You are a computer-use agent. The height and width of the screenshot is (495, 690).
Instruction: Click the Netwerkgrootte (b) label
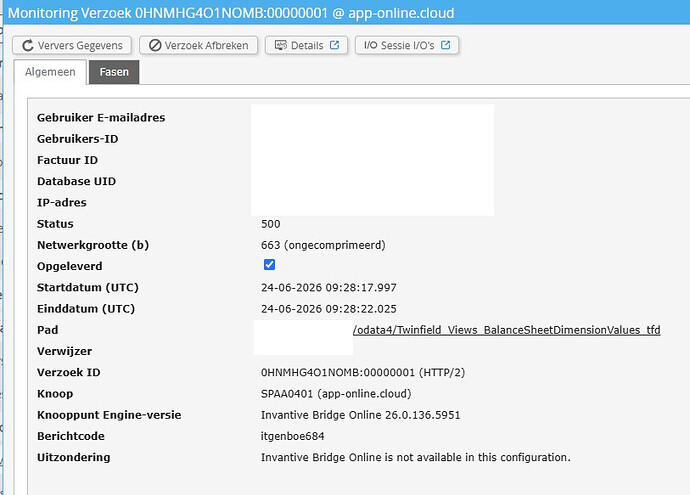(x=93, y=245)
